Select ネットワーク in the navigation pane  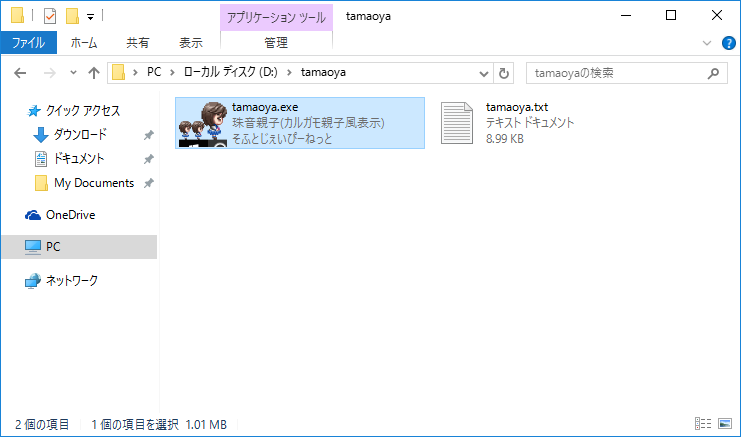[x=71, y=281]
